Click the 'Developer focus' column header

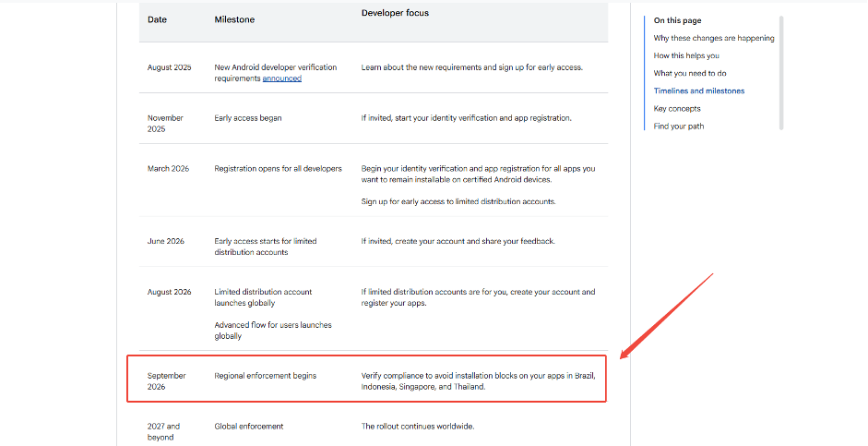click(x=395, y=14)
